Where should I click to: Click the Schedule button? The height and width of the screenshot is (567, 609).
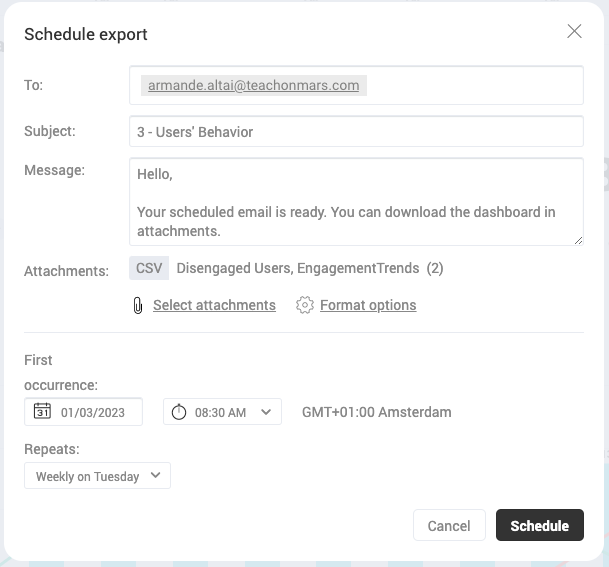pos(539,525)
